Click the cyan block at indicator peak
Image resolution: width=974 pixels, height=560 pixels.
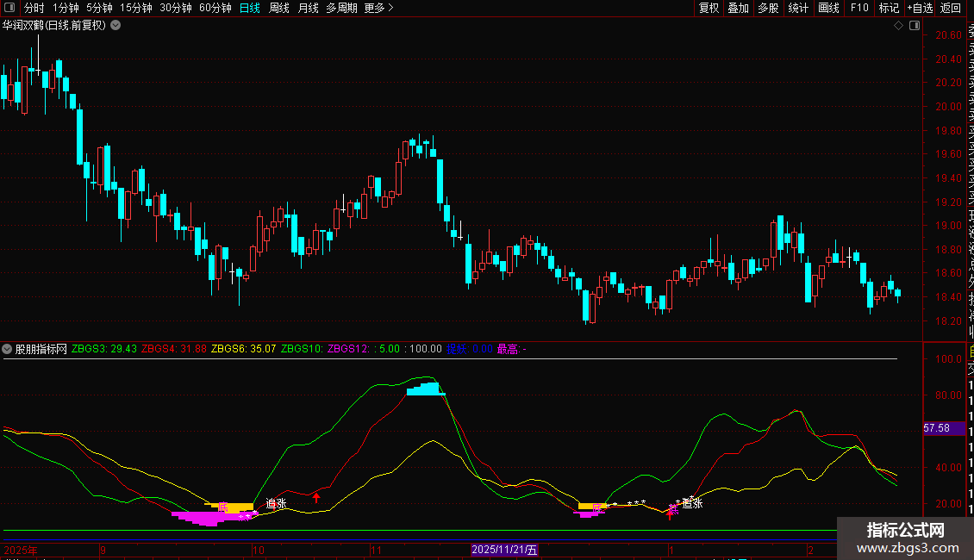point(425,389)
